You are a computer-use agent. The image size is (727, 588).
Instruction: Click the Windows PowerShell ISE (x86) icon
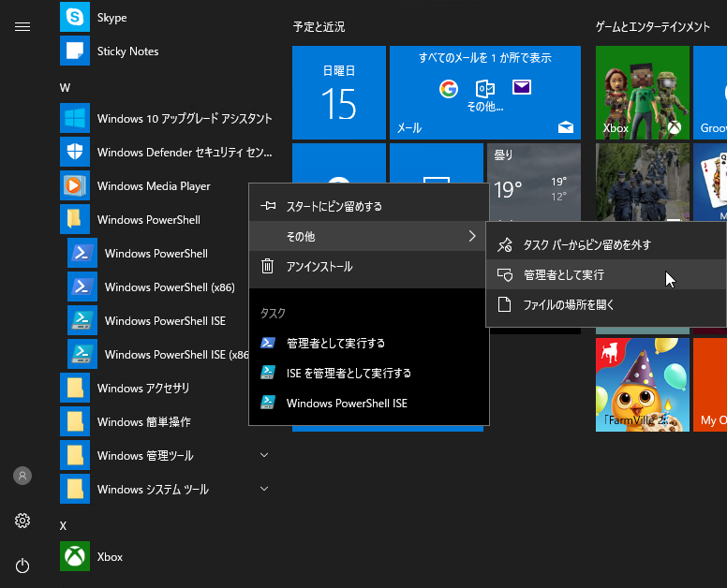point(82,354)
